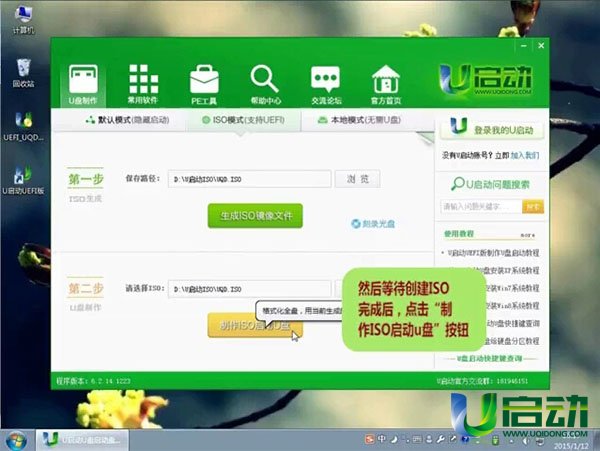Viewport: 600px width, 451px height.
Task: Click the orange search button in sidebar
Action: click(533, 207)
